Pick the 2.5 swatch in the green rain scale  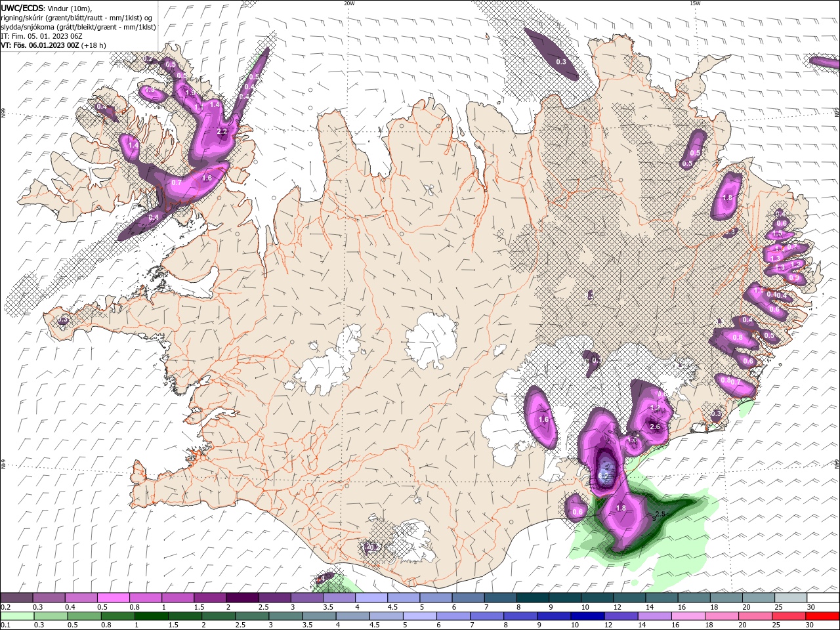251,616
